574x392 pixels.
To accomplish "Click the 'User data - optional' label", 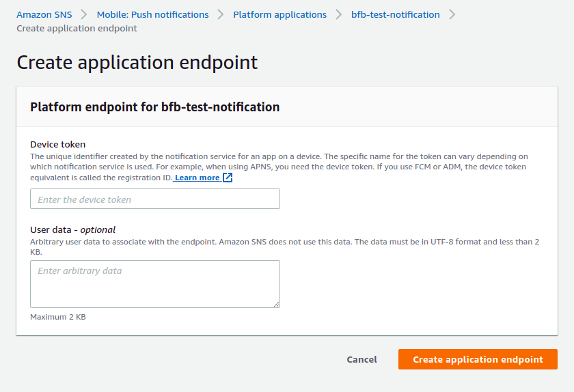I will click(x=73, y=229).
